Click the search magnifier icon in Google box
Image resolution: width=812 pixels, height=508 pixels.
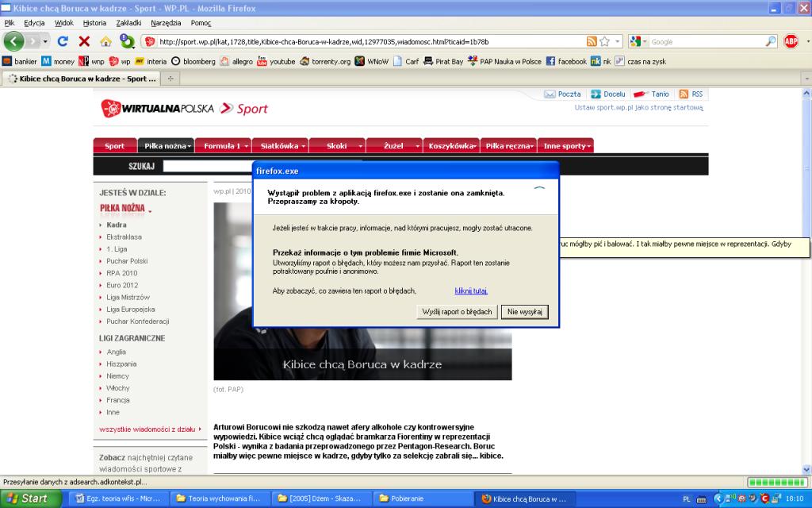[x=771, y=41]
